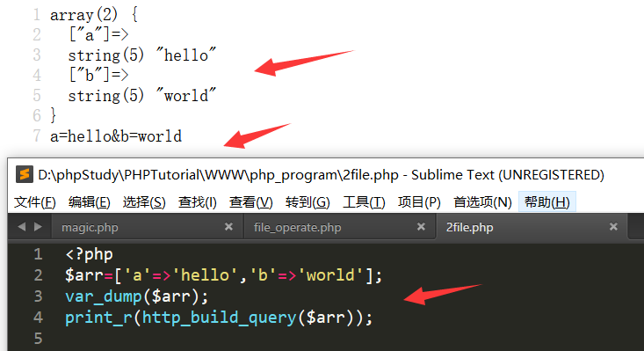Viewport: 644px width, 351px height.
Task: Click the var_dump($arr); line
Action: point(137,296)
